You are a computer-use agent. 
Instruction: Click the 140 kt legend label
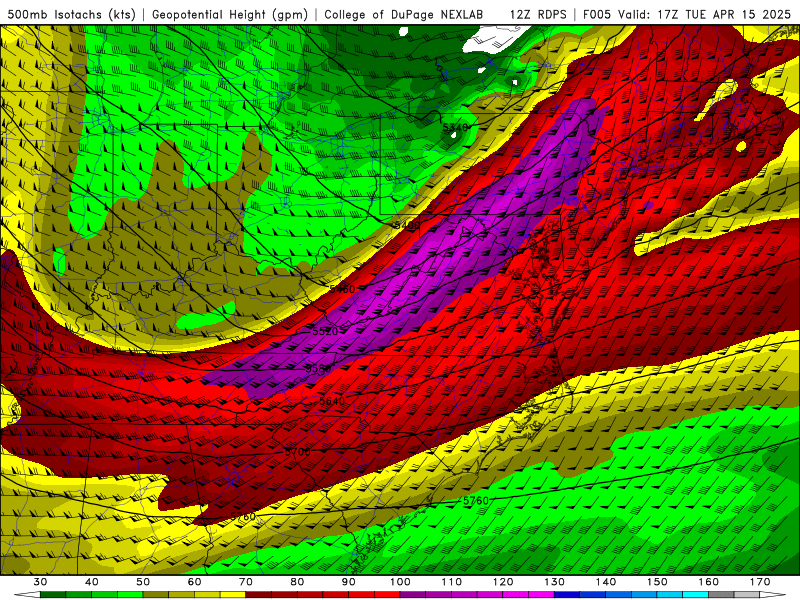[606, 582]
